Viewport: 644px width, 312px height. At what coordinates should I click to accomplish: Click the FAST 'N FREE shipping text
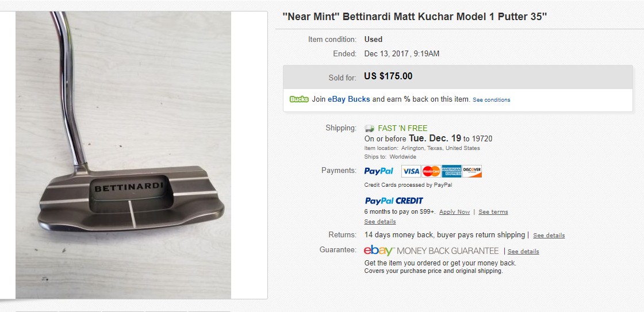tap(402, 128)
